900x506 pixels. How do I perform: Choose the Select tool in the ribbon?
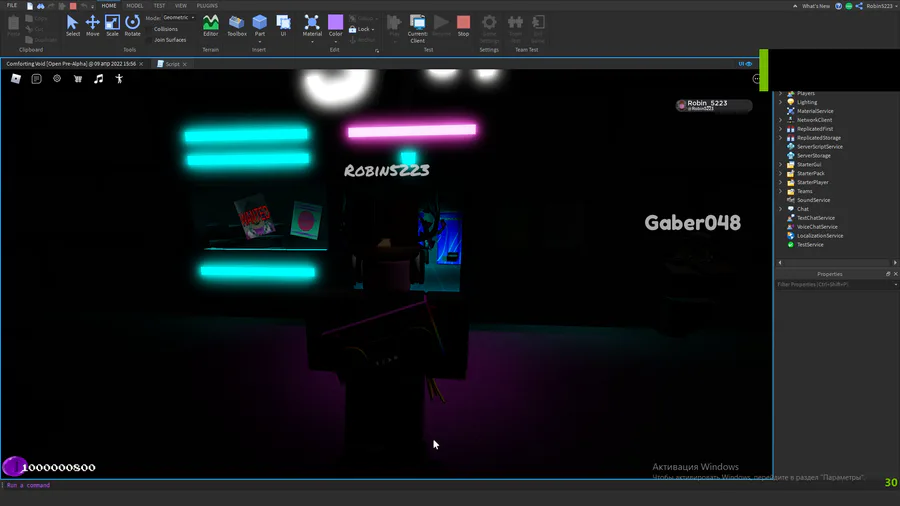72,26
